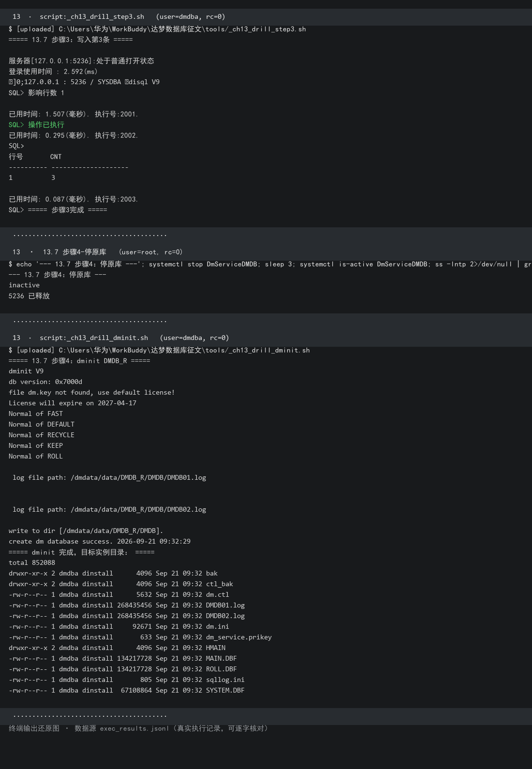Viewport: 532px width, 769px height.
Task: Click the footer text mentioning exec_results.jsonl
Action: point(138,728)
